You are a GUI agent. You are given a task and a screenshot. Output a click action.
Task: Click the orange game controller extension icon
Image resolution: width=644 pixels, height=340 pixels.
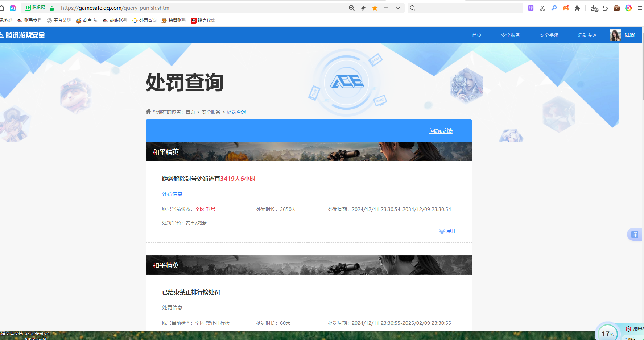pyautogui.click(x=566, y=8)
